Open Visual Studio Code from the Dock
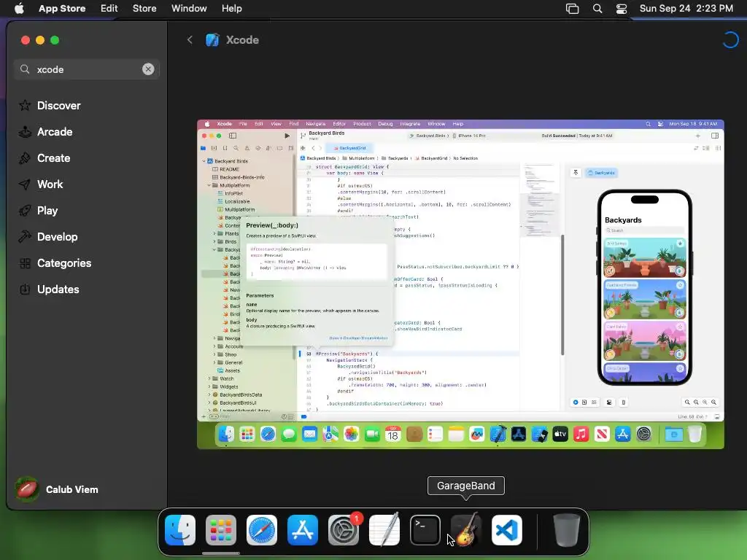The width and height of the screenshot is (747, 560). 507,530
